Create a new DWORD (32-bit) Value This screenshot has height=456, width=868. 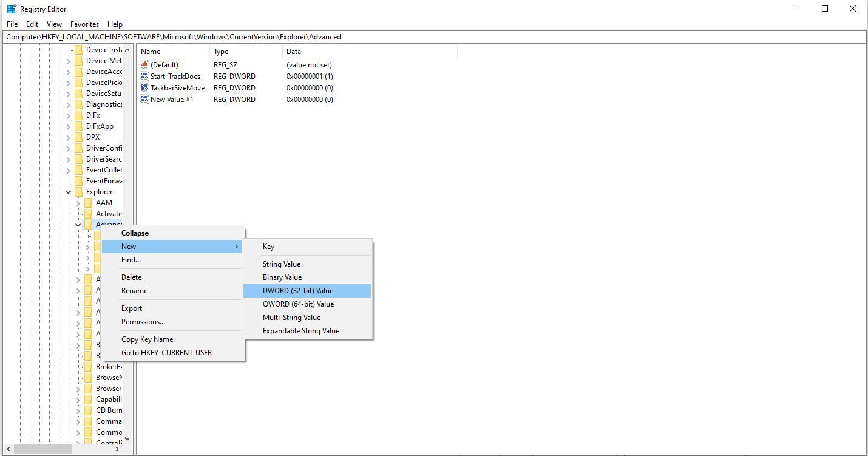click(x=307, y=291)
